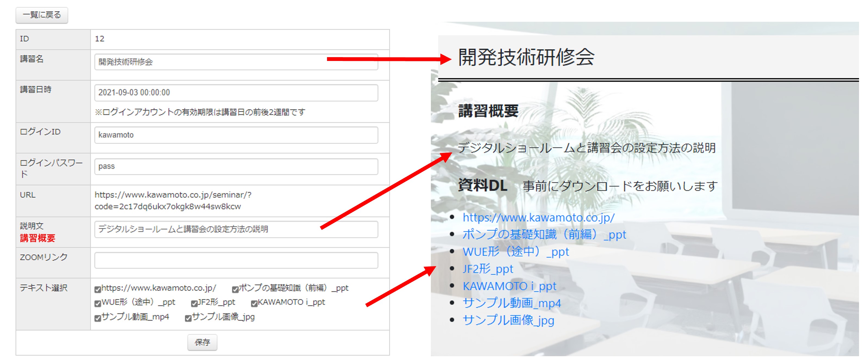Click the 一覧に戻る button

(x=42, y=15)
